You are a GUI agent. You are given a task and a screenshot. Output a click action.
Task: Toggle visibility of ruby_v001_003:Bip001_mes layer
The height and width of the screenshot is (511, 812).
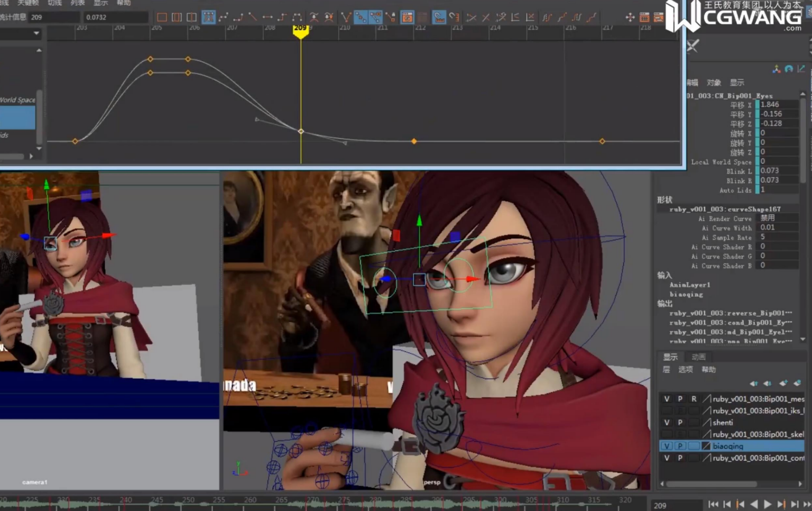click(x=667, y=399)
